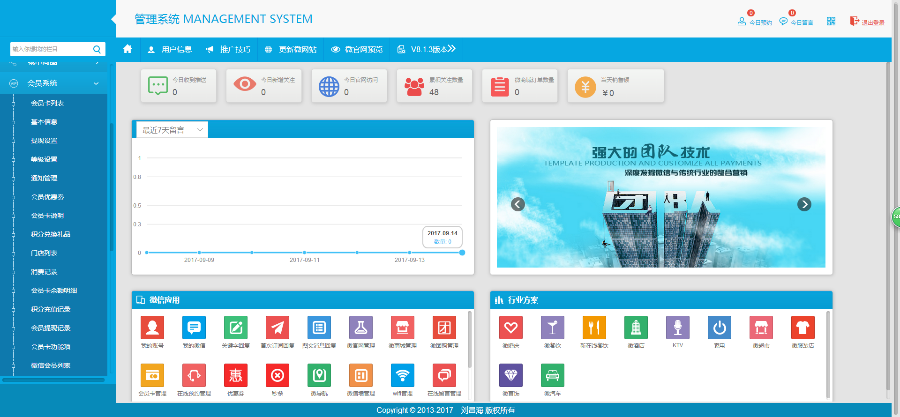The width and height of the screenshot is (900, 417).
Task: Open the recent 7 days dropdown
Action: coord(172,130)
